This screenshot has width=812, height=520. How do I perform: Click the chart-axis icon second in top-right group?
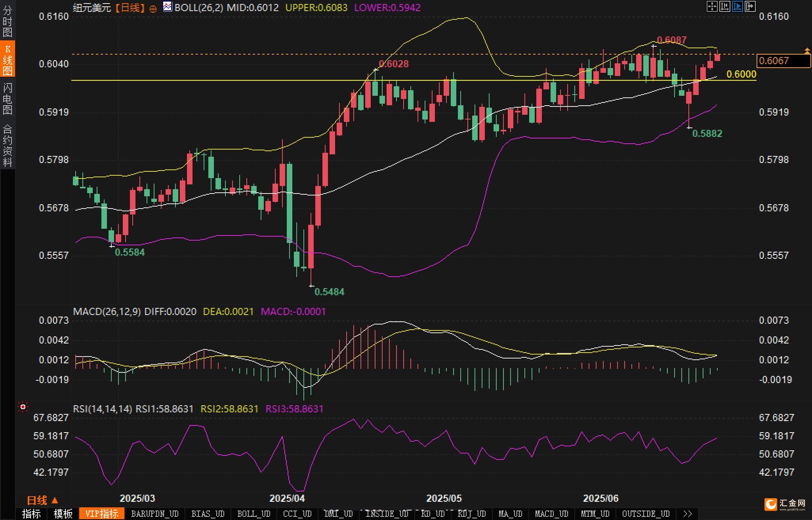tap(724, 6)
